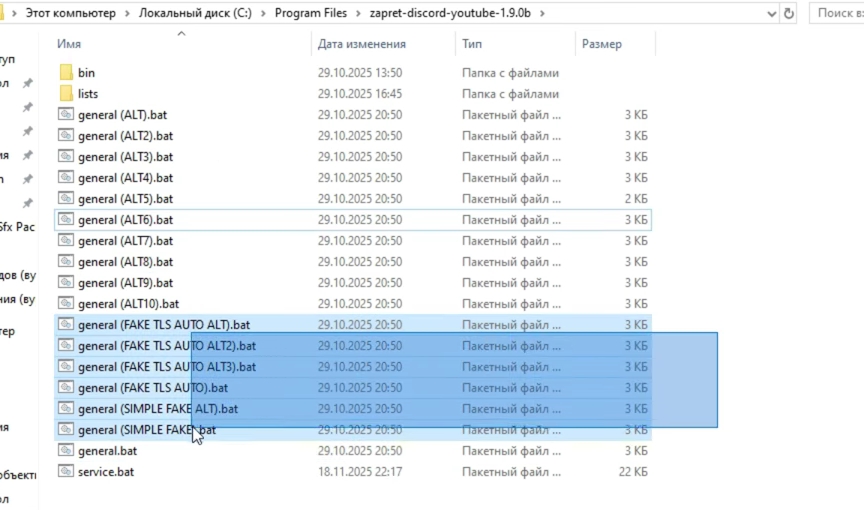Expand chevron after Этот компьютер breadcrumb
This screenshot has height=510, width=864.
point(127,13)
